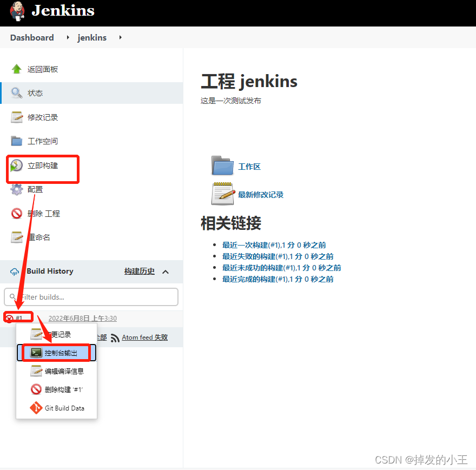Open 配置 gear icon
476x470 pixels.
[16, 189]
